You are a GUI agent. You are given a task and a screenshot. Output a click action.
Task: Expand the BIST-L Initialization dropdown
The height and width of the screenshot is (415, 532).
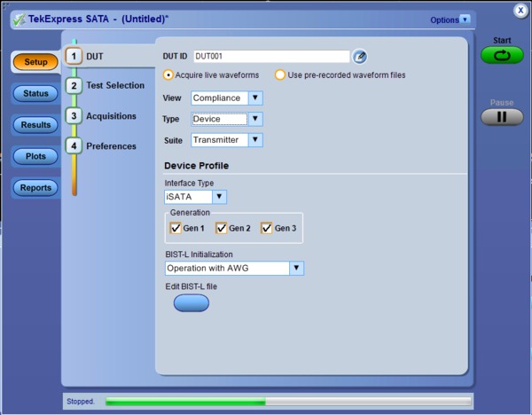point(297,268)
